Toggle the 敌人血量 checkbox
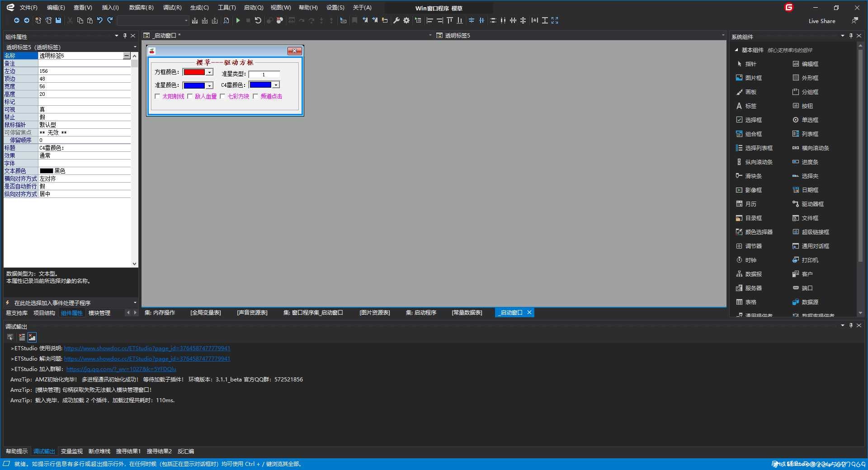The image size is (868, 470). click(190, 96)
